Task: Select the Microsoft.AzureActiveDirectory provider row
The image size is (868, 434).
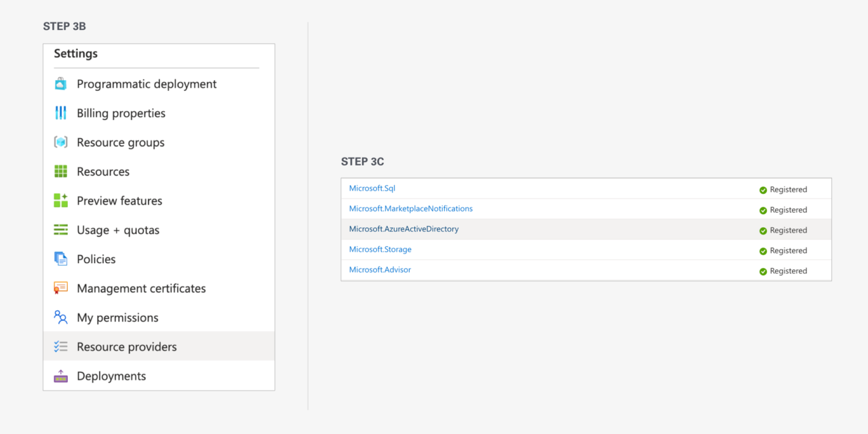Action: pyautogui.click(x=586, y=229)
